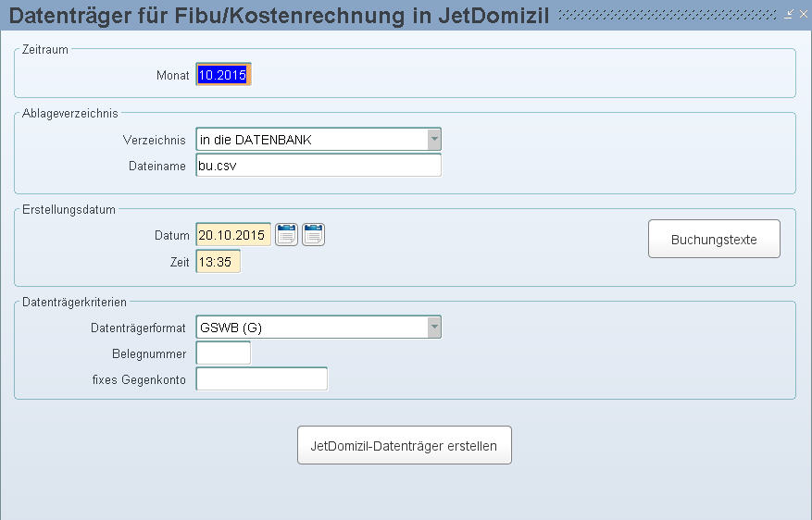Click the second calendar icon after Datum
The image size is (812, 520).
pyautogui.click(x=313, y=234)
